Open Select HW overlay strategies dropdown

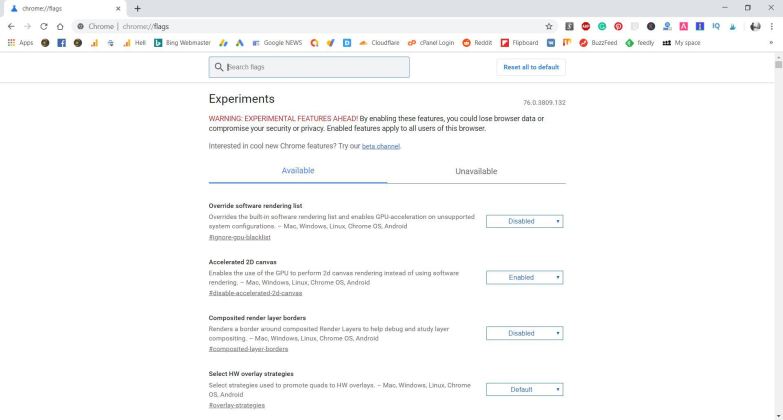(524, 389)
